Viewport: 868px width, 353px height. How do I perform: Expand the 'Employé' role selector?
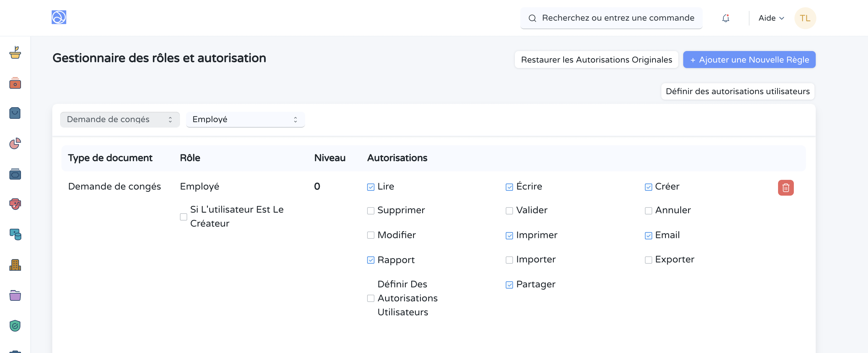(x=245, y=119)
